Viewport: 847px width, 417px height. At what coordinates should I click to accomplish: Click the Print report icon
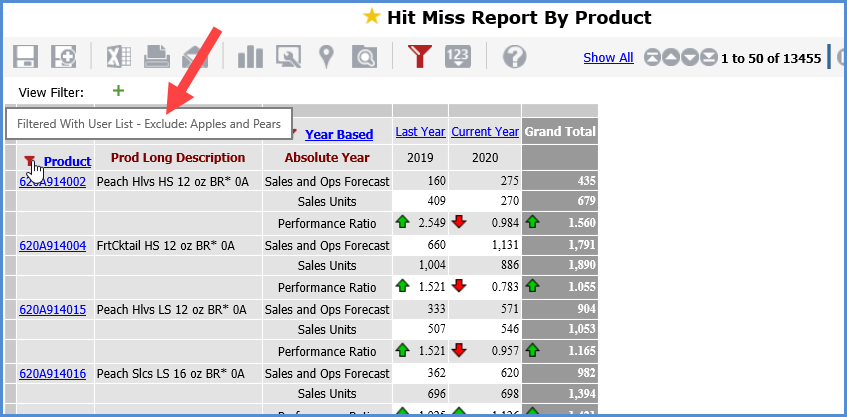click(x=156, y=57)
